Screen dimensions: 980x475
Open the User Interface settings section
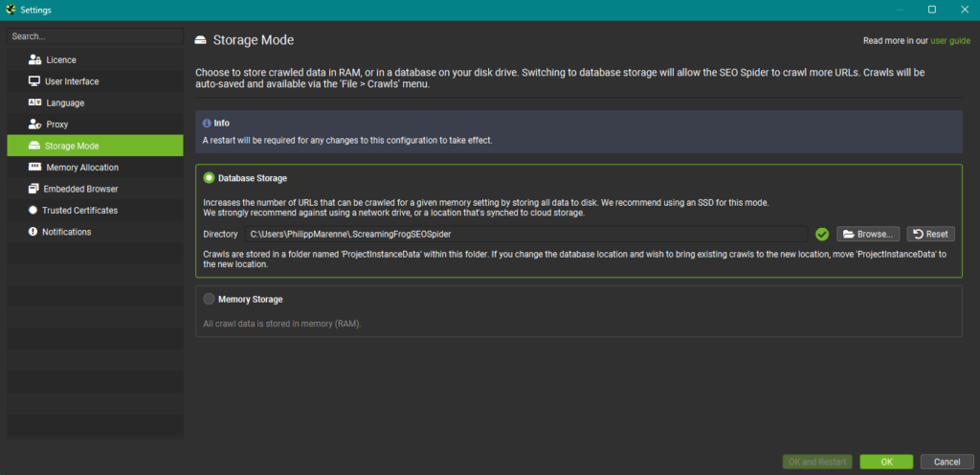[x=95, y=81]
